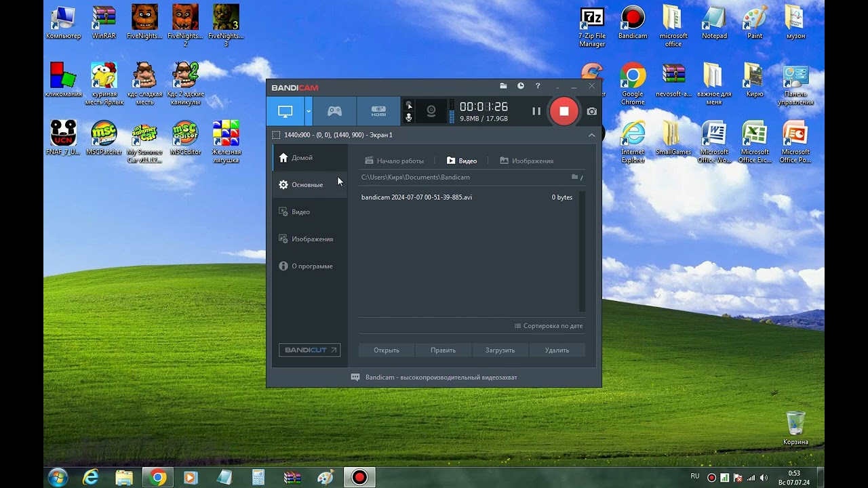868x488 pixels.
Task: Open the Домой sidebar section
Action: click(310, 157)
